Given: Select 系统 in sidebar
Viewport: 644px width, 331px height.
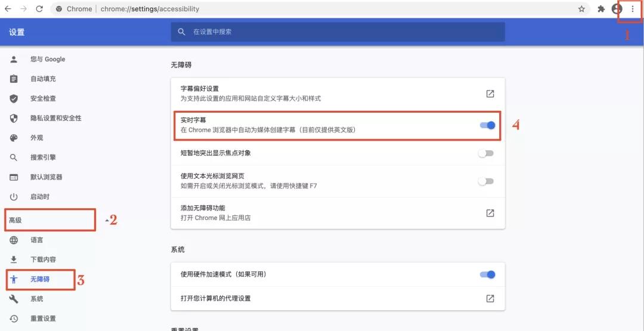Looking at the screenshot, I should pos(36,299).
